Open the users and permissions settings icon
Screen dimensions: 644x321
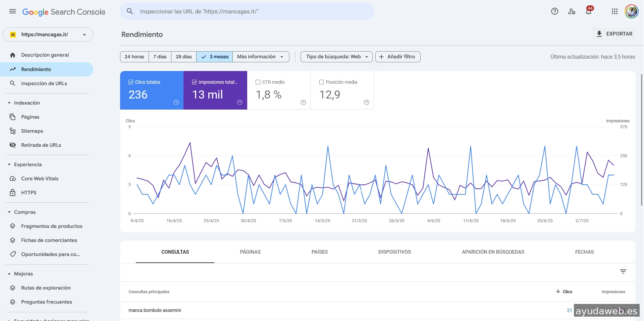(x=572, y=11)
